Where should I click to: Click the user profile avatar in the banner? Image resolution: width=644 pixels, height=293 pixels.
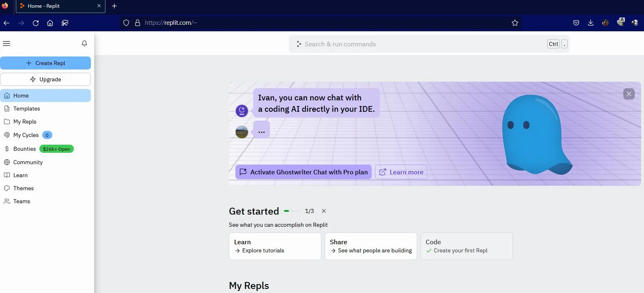pos(242,132)
